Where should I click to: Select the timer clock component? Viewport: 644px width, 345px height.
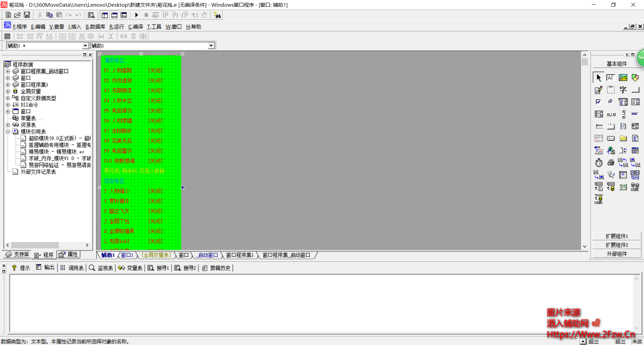[599, 163]
